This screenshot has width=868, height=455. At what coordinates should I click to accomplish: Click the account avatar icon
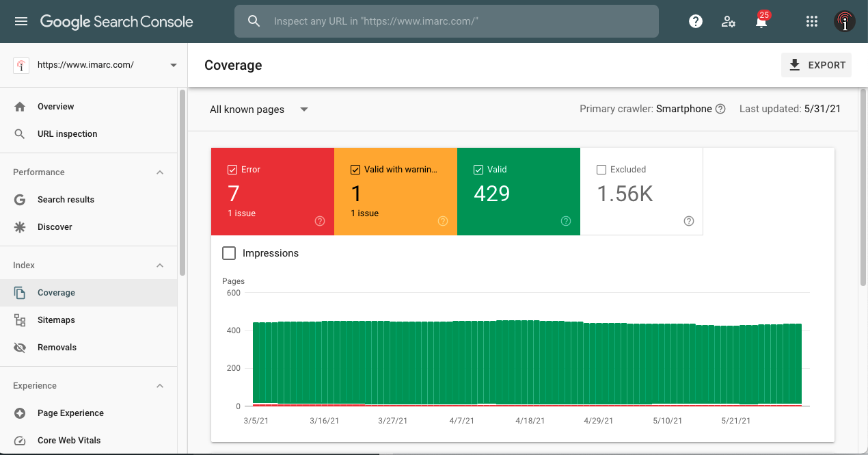point(845,21)
